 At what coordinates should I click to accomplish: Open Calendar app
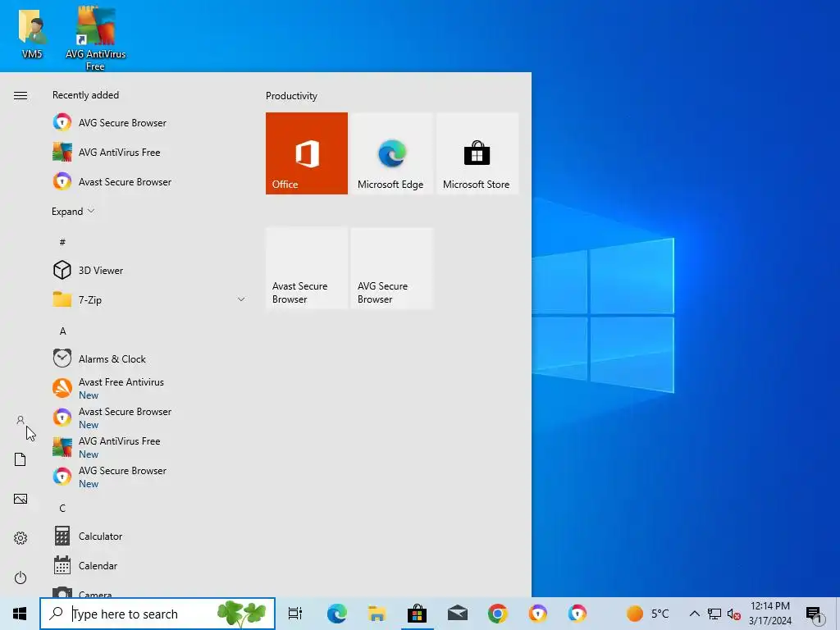[x=151, y=565]
